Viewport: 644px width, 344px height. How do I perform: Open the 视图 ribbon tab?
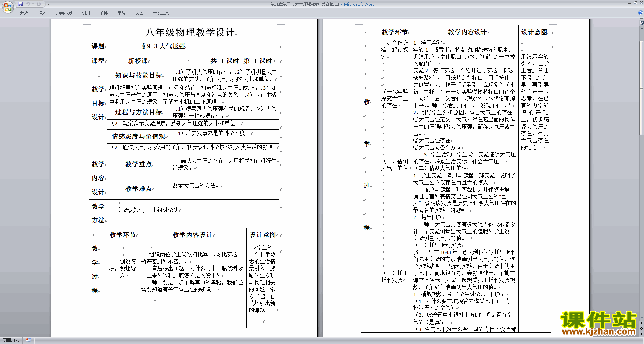click(x=139, y=13)
